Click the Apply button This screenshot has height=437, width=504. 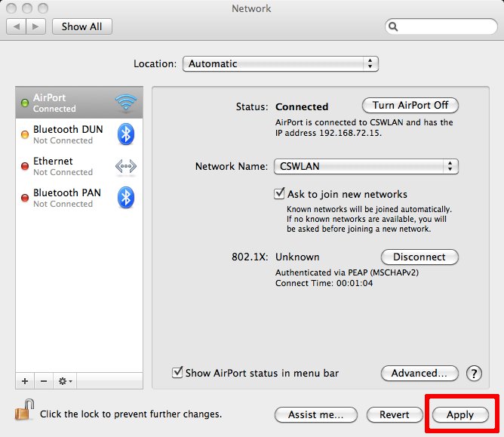pyautogui.click(x=460, y=414)
